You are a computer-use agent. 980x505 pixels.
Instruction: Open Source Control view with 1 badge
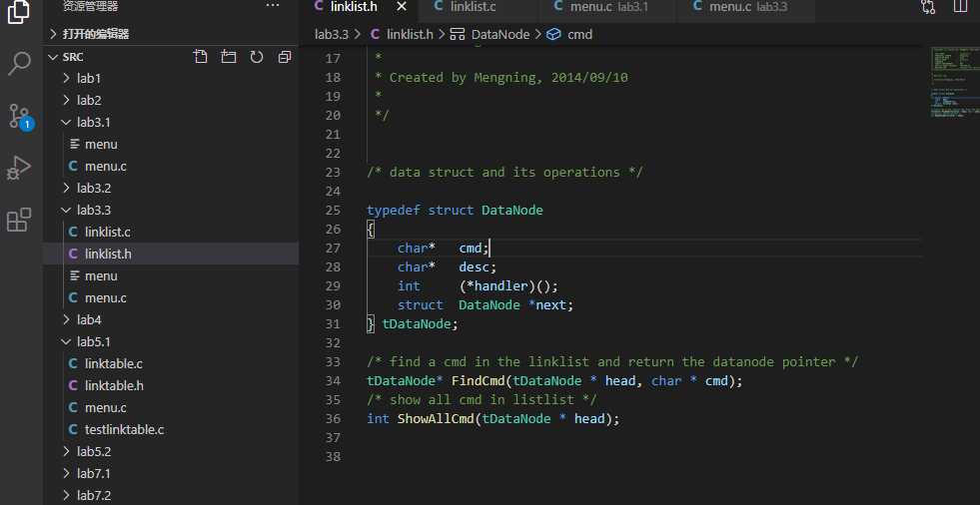(19, 116)
